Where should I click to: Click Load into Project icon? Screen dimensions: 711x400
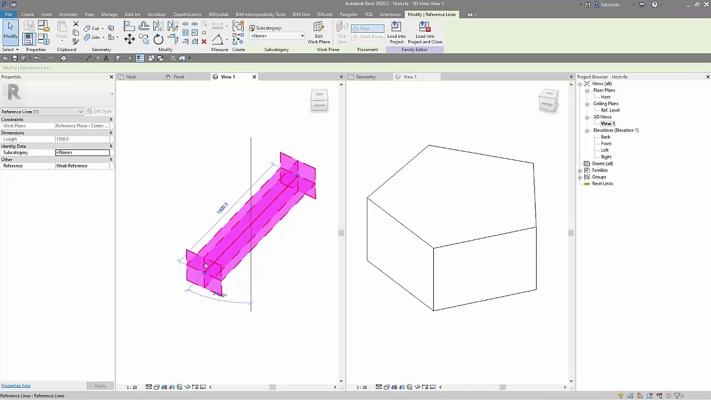(x=396, y=31)
